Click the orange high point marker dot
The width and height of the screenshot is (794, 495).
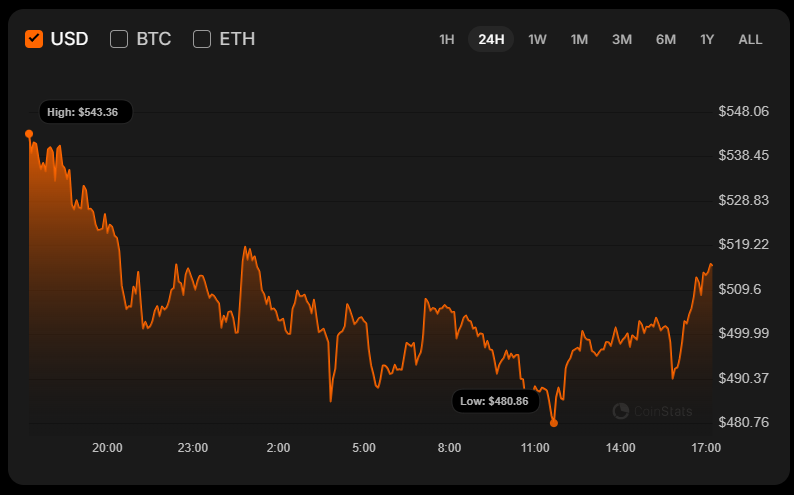29,133
